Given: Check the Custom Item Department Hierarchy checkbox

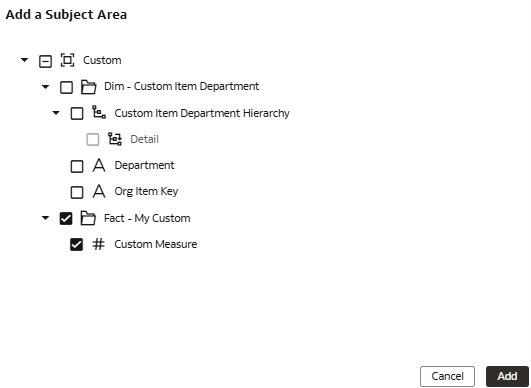Looking at the screenshot, I should (x=77, y=113).
